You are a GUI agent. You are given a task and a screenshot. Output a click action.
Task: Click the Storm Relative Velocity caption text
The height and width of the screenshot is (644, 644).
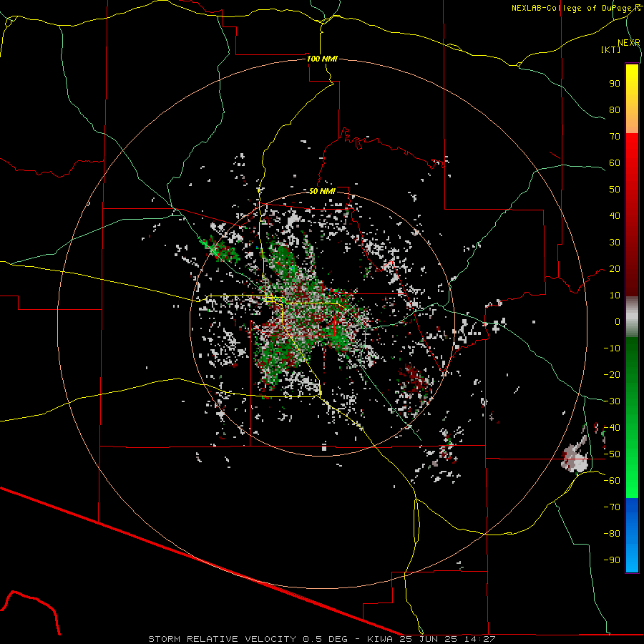[321, 639]
